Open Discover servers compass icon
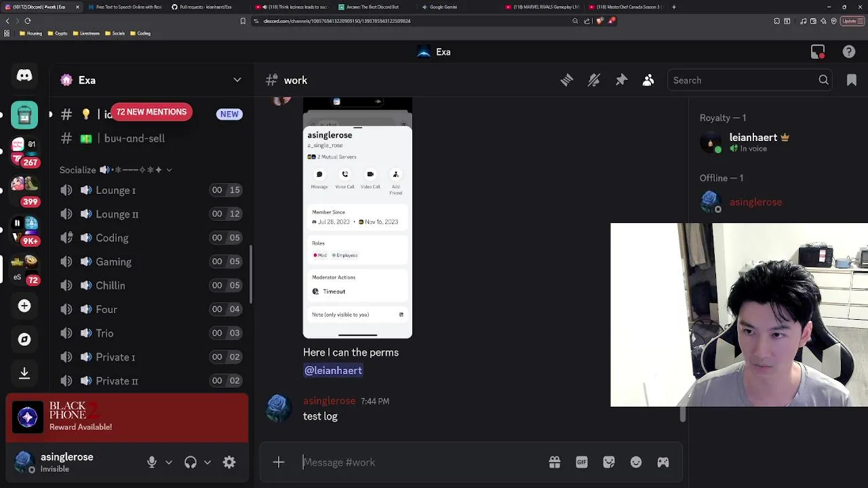This screenshot has width=868, height=488. pos(24,340)
